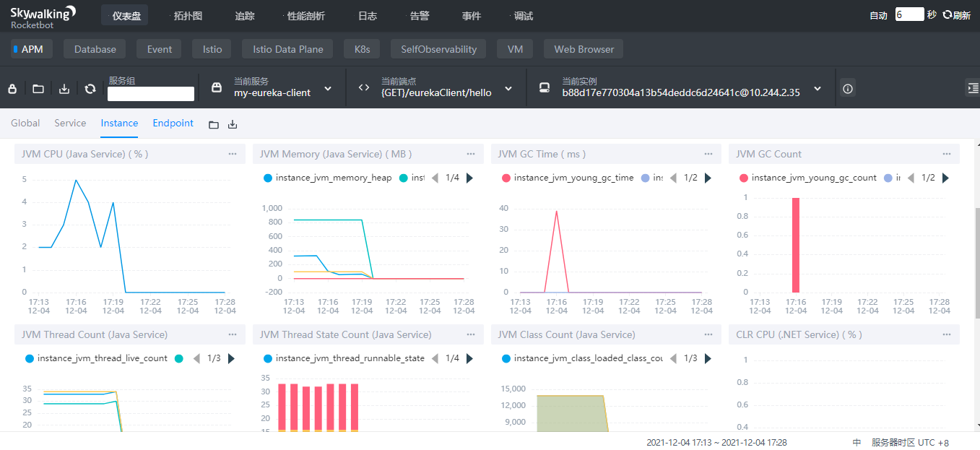Open the Istio Data Plane dashboard
This screenshot has height=450, width=980.
point(287,49)
